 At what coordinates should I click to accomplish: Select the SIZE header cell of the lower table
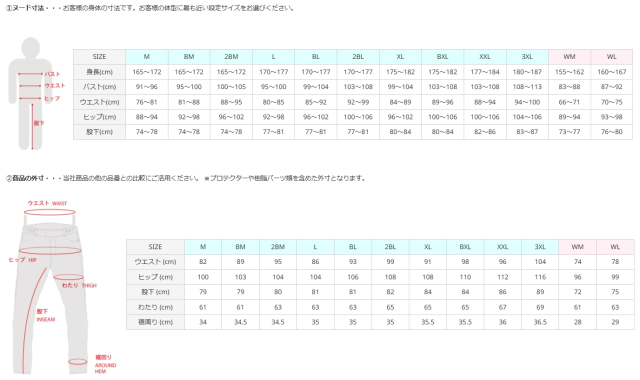[155, 247]
